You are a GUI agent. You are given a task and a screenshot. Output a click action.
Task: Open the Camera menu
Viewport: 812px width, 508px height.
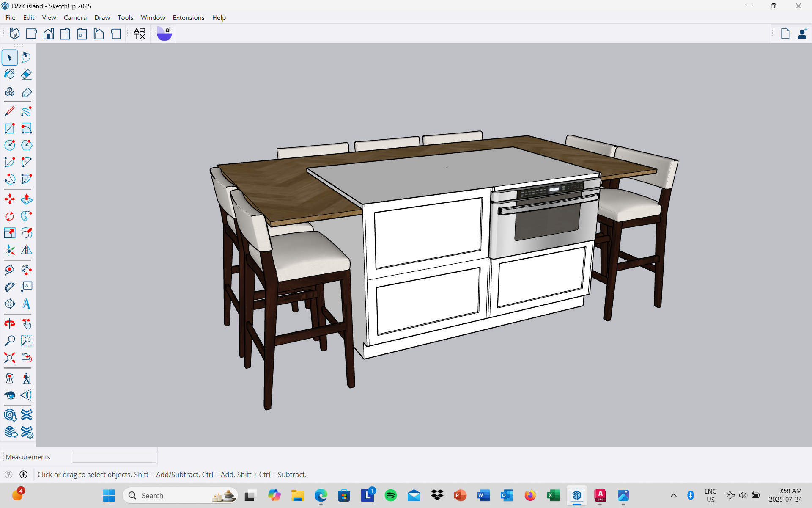tap(75, 17)
